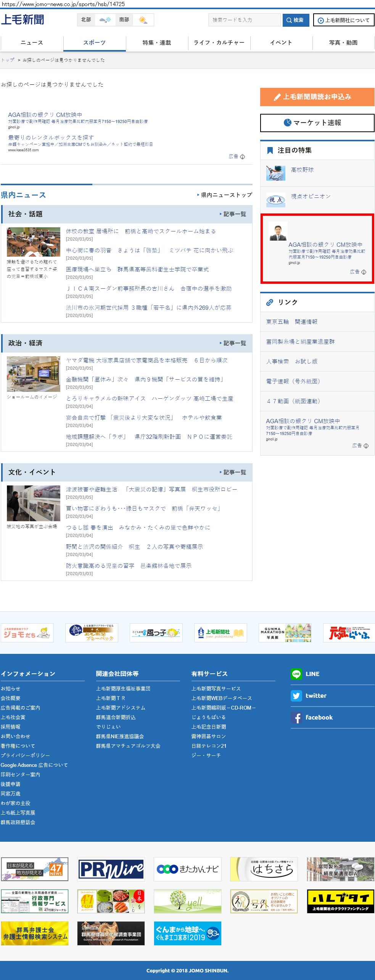Click the northern area weather icon
This screenshot has width=375, height=980.
click(105, 20)
